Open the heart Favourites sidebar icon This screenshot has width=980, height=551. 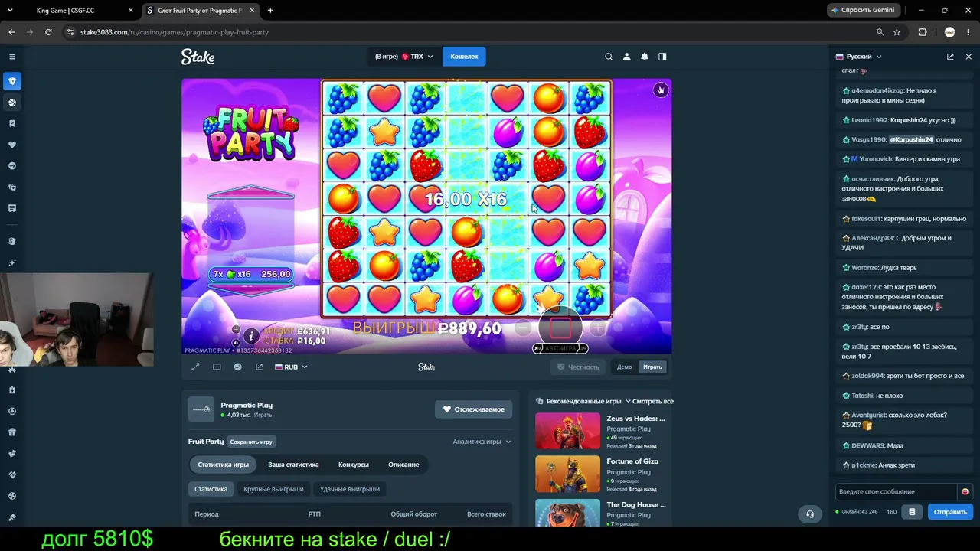tap(11, 145)
